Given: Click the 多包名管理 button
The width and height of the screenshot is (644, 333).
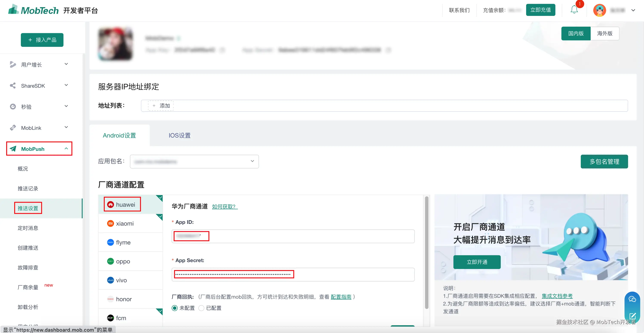Looking at the screenshot, I should click(x=604, y=162).
